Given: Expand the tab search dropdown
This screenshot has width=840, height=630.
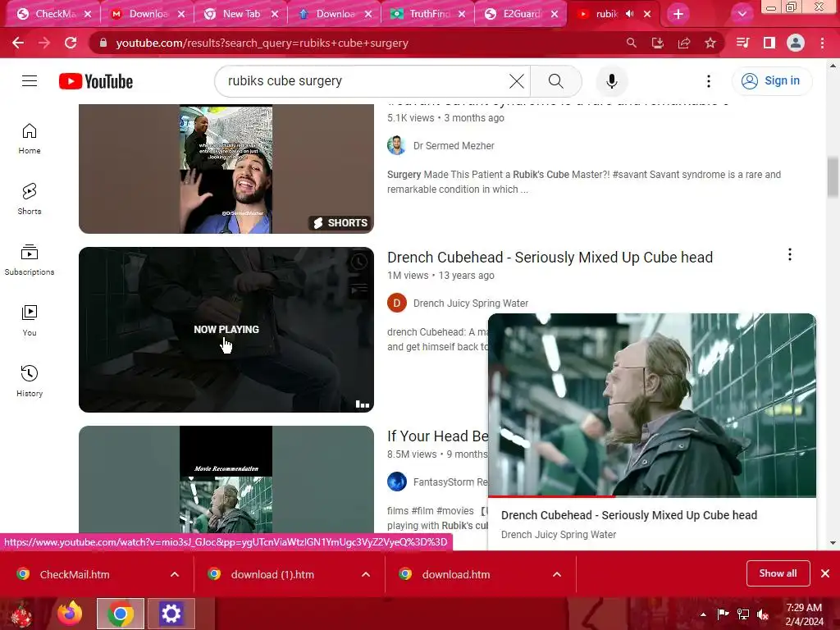Looking at the screenshot, I should coord(742,14).
